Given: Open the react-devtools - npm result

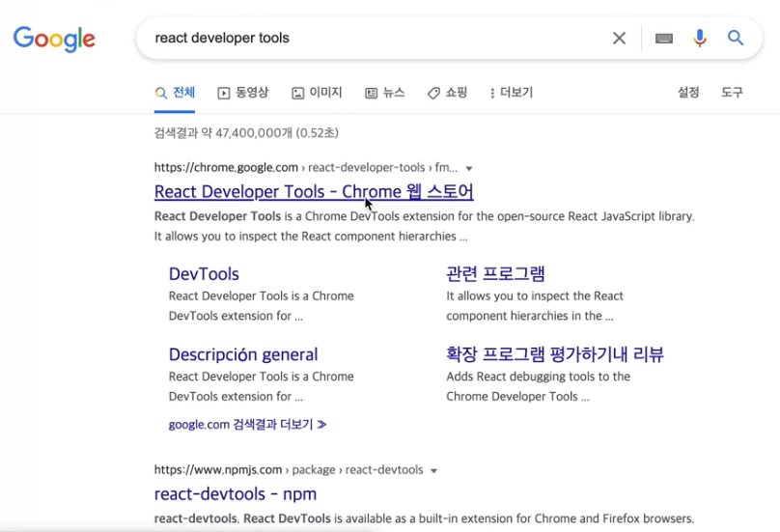Looking at the screenshot, I should click(x=236, y=494).
